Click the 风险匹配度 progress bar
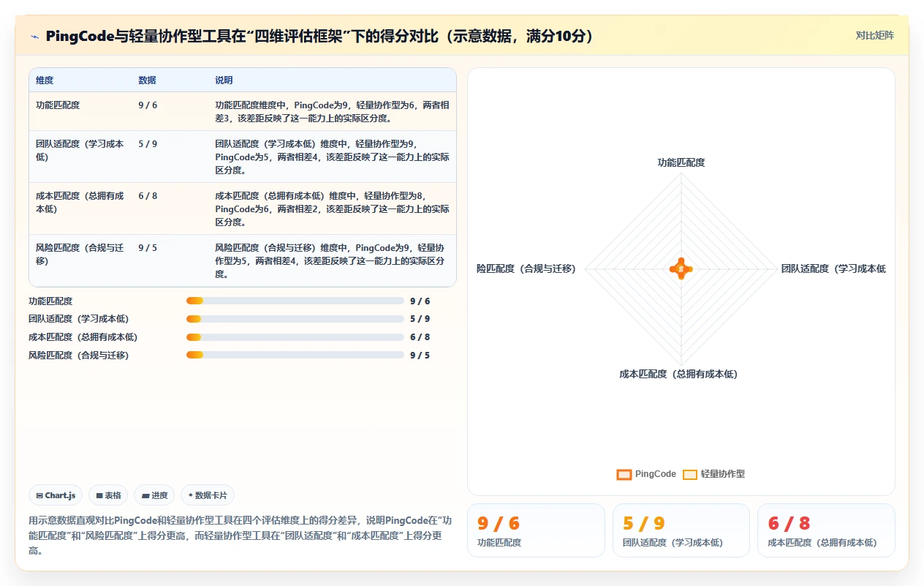This screenshot has height=586, width=924. 295,355
